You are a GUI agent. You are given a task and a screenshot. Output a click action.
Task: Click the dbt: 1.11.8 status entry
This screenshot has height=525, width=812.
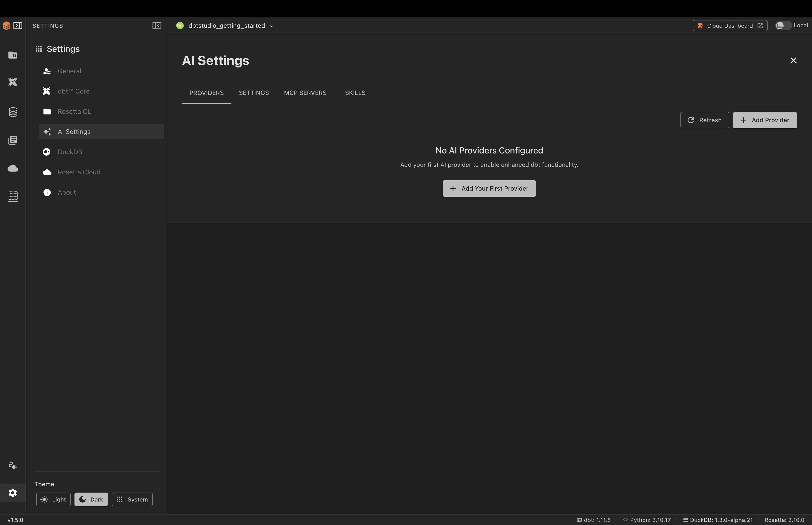593,520
